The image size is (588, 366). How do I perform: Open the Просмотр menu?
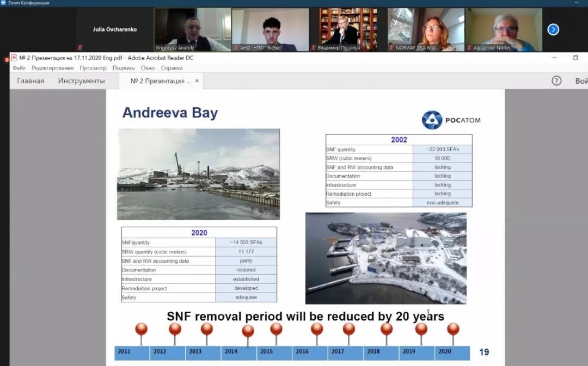[93, 68]
